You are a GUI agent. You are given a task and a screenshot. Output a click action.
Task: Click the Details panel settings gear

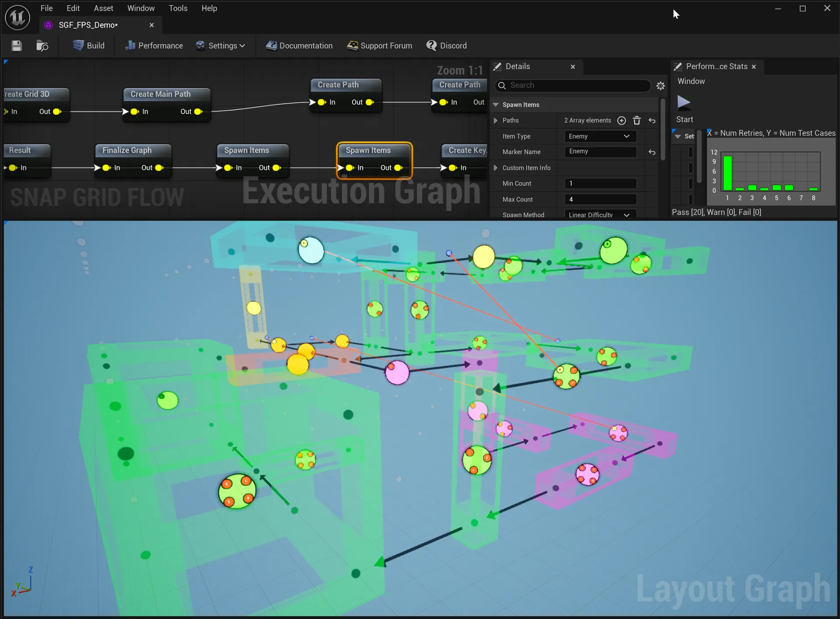661,86
